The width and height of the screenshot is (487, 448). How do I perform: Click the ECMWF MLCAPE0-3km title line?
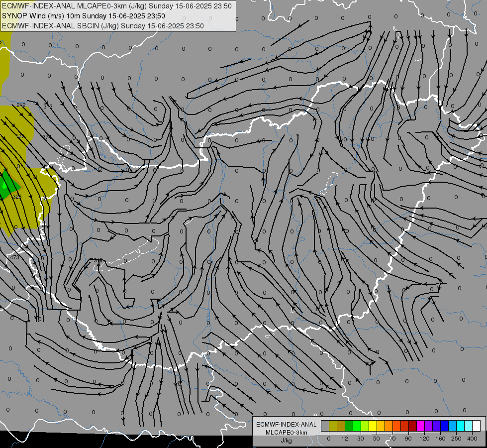coord(117,6)
